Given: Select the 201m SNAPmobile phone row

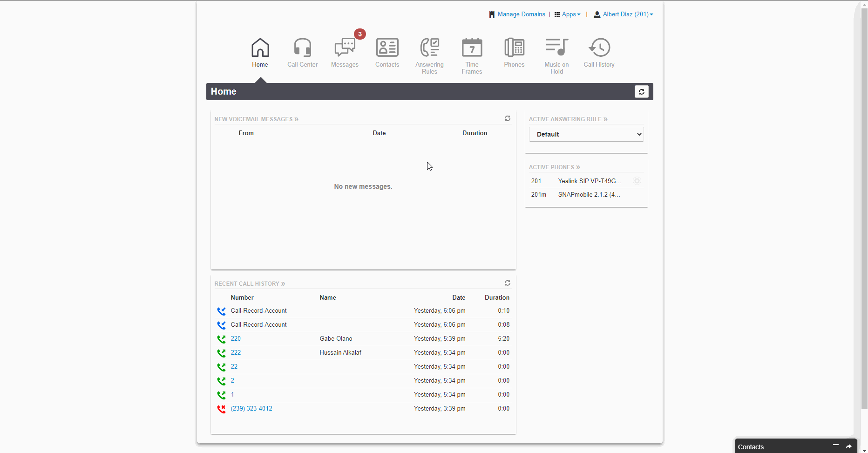Looking at the screenshot, I should [586, 195].
